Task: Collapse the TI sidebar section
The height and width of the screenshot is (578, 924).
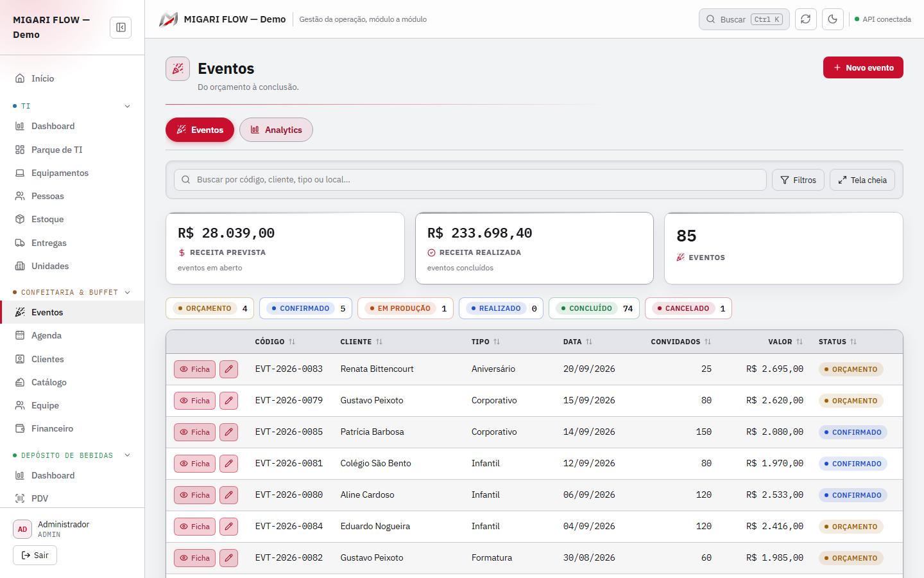Action: [x=127, y=106]
